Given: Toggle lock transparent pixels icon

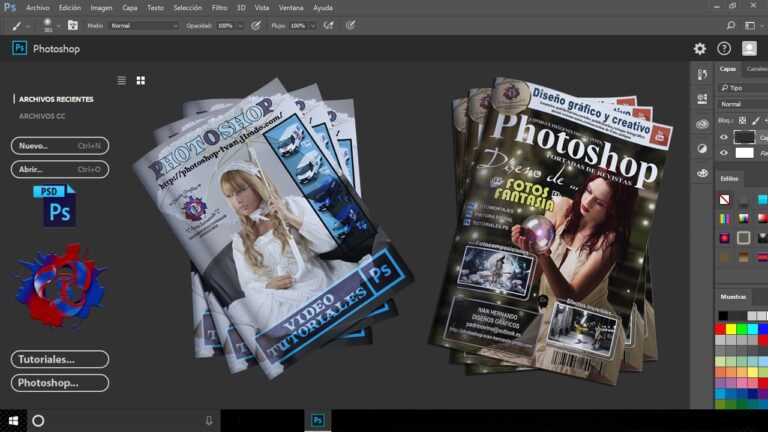Looking at the screenshot, I should pyautogui.click(x=743, y=120).
